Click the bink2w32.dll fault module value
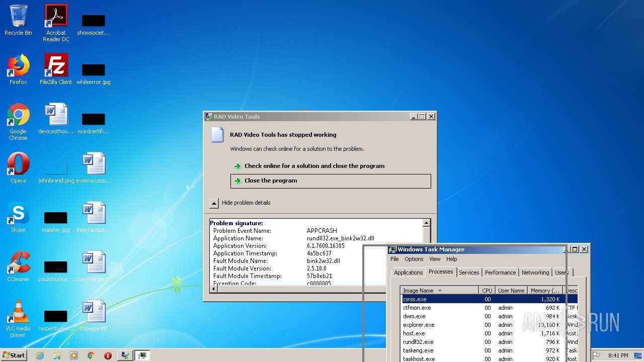This screenshot has width=644, height=362. (x=324, y=261)
